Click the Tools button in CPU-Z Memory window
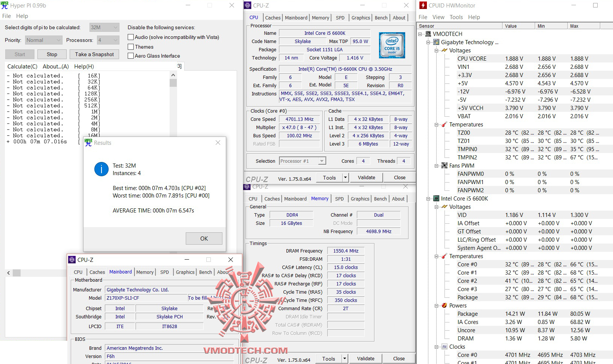The height and width of the screenshot is (364, 613). point(328,359)
